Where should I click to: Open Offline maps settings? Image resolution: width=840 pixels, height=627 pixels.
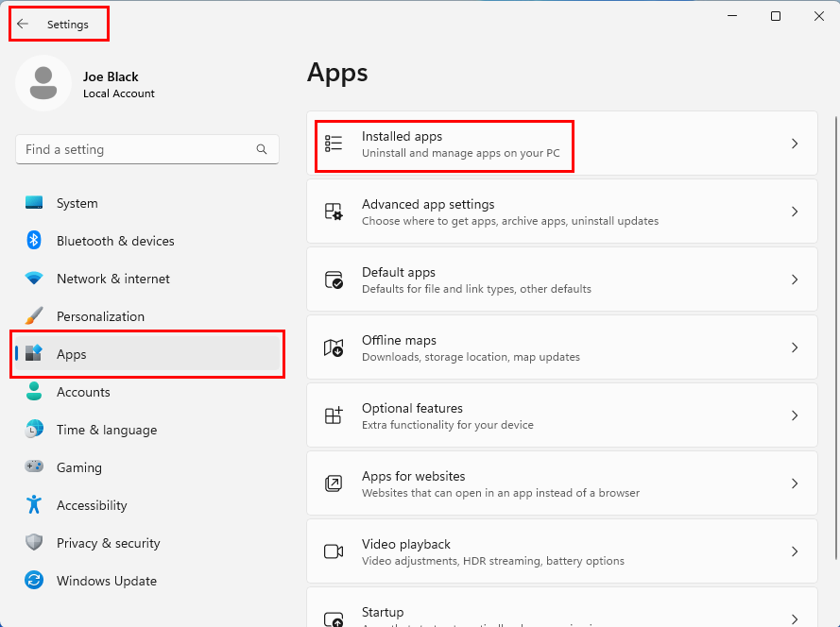point(561,347)
